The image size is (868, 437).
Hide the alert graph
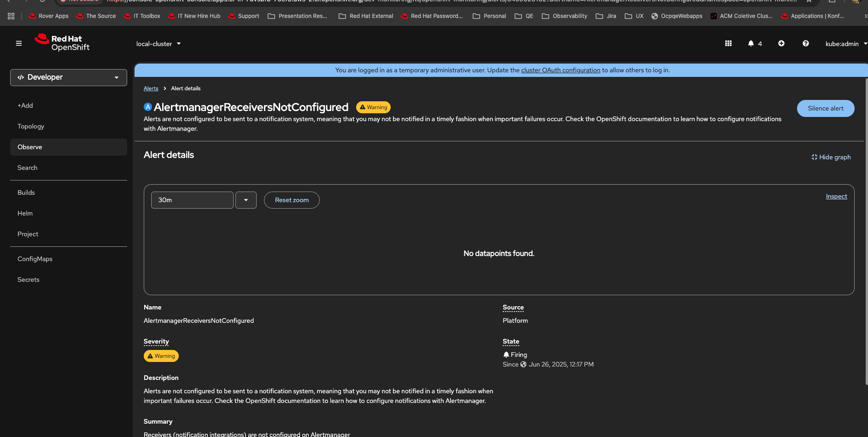tap(831, 157)
